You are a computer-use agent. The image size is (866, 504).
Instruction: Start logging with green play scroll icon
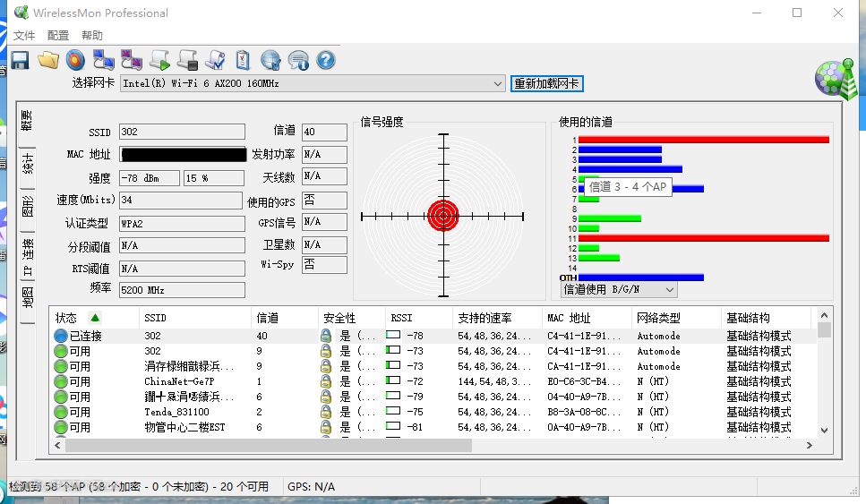click(160, 60)
